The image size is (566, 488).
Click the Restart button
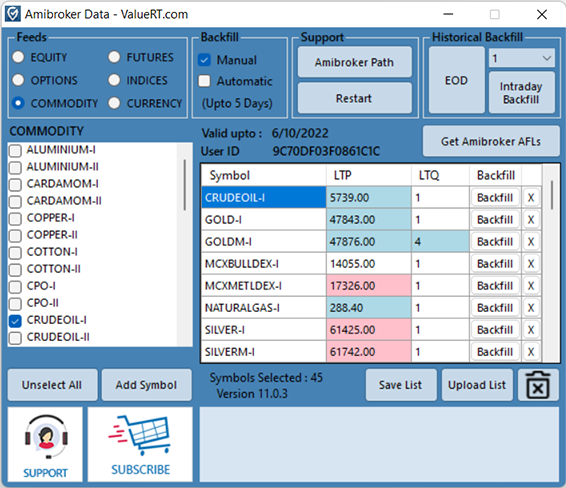tap(354, 98)
